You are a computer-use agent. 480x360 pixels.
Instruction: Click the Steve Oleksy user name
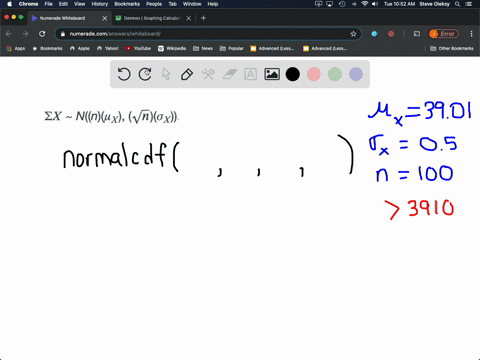click(x=434, y=4)
